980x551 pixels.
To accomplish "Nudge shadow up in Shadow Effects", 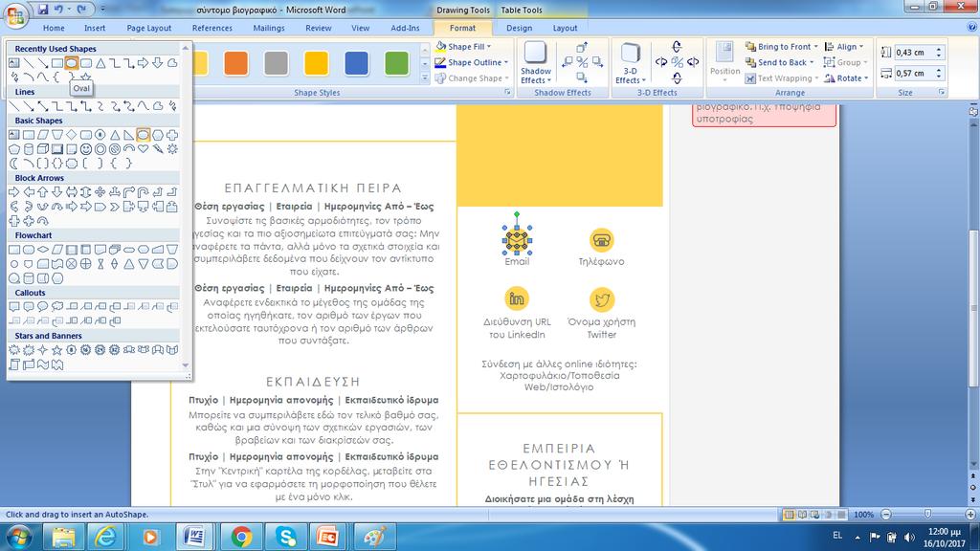I will (582, 47).
